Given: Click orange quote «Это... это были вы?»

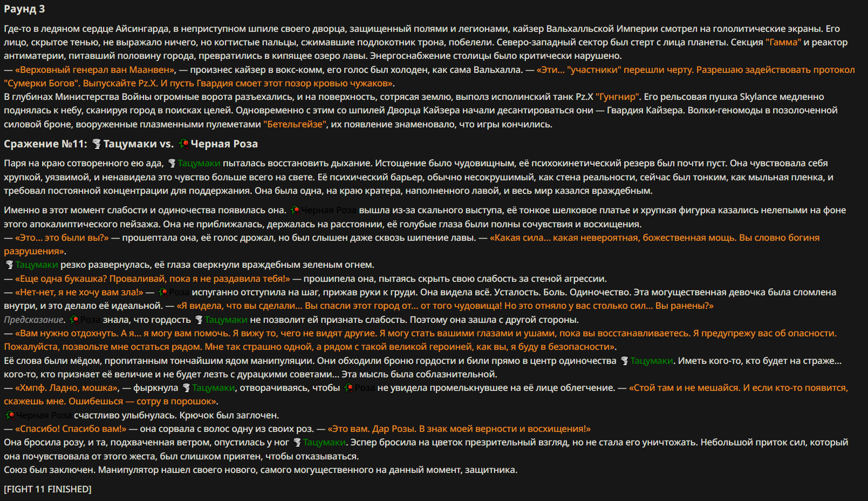Looking at the screenshot, I should 62,238.
